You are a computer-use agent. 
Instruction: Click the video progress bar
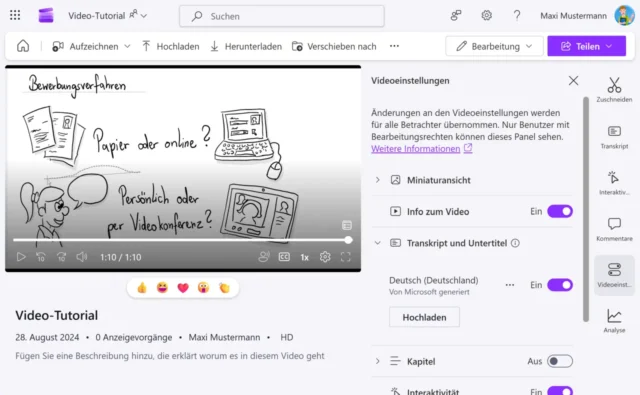pos(182,240)
